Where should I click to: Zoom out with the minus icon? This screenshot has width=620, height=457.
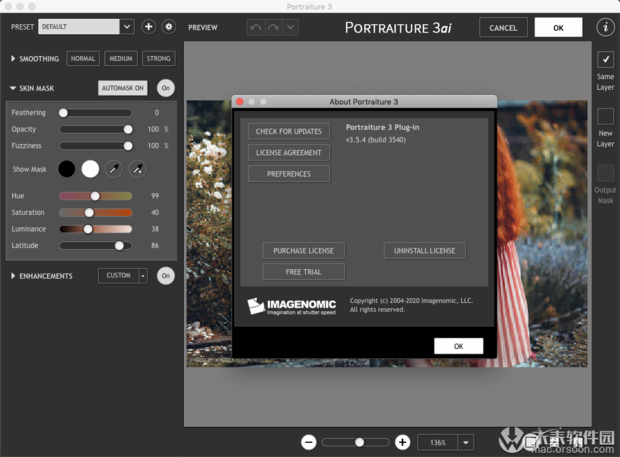coord(308,442)
